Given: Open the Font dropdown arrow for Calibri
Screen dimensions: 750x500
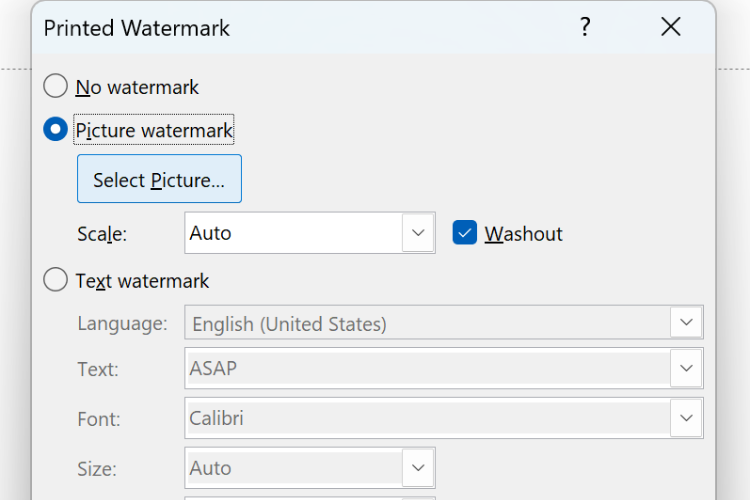Looking at the screenshot, I should point(686,418).
